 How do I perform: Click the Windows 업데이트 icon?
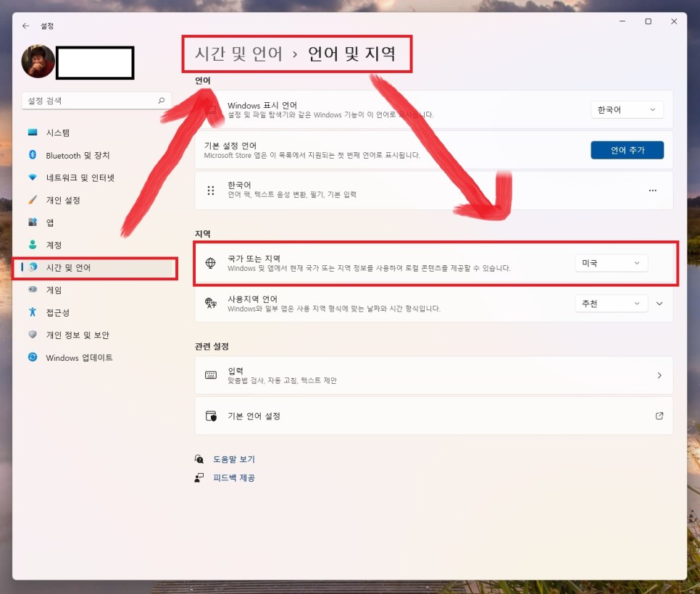pos(33,357)
